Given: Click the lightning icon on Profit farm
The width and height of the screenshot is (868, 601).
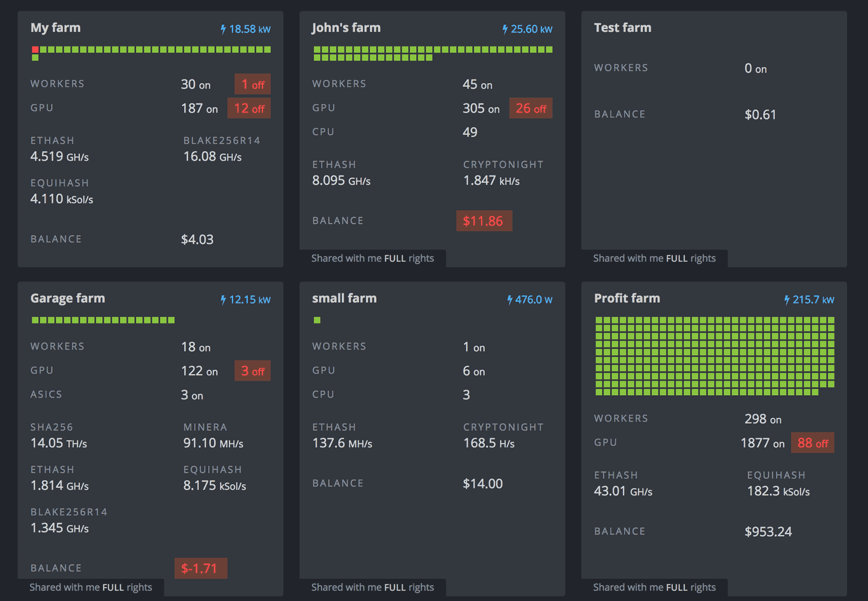Looking at the screenshot, I should pyautogui.click(x=787, y=299).
